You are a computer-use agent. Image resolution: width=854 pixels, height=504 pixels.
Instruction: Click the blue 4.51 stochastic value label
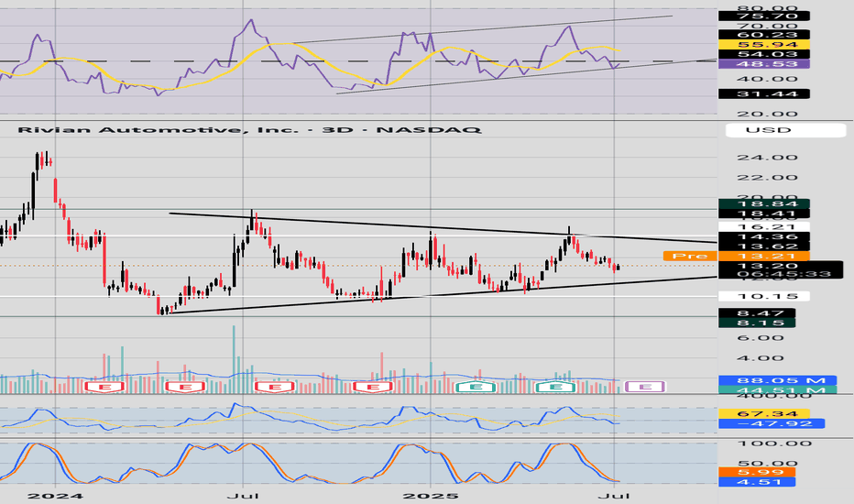(757, 482)
